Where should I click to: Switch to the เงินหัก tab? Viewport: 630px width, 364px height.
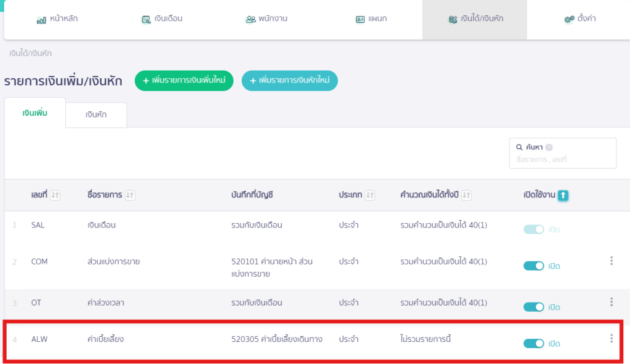(x=96, y=115)
